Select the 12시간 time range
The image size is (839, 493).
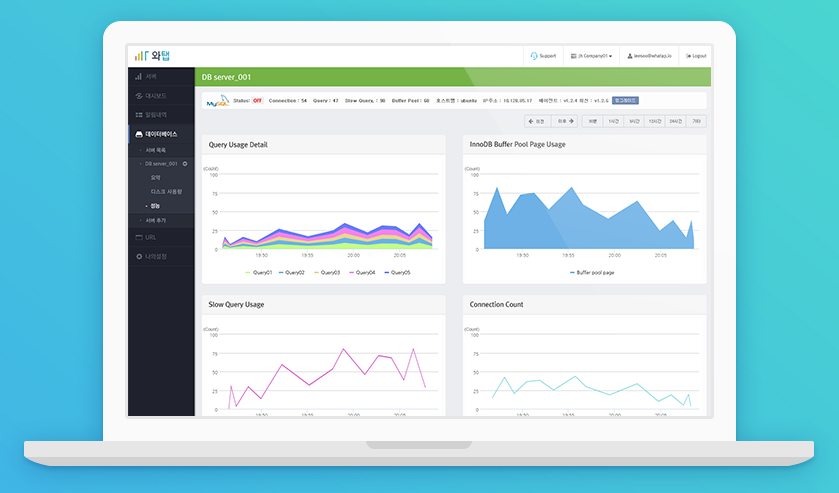click(x=655, y=122)
